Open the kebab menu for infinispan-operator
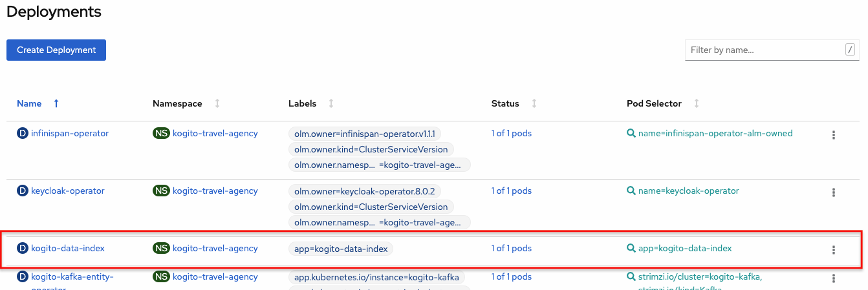Screen dimensions: 868x290 834,135
